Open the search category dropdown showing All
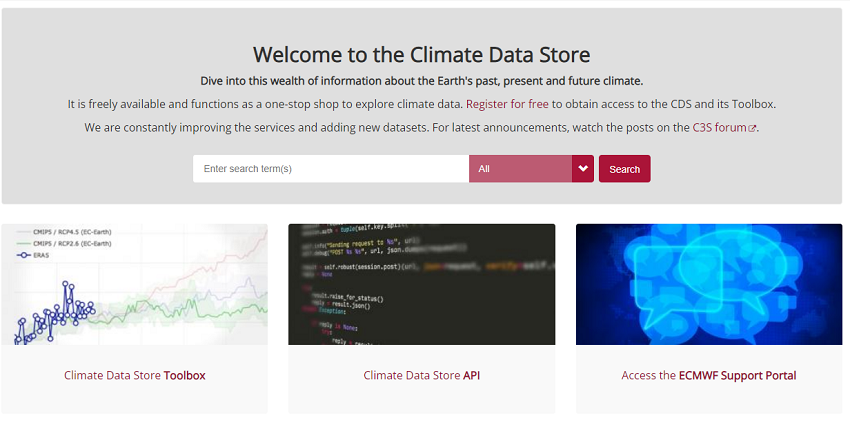Viewport: 850px width, 422px height. point(520,169)
